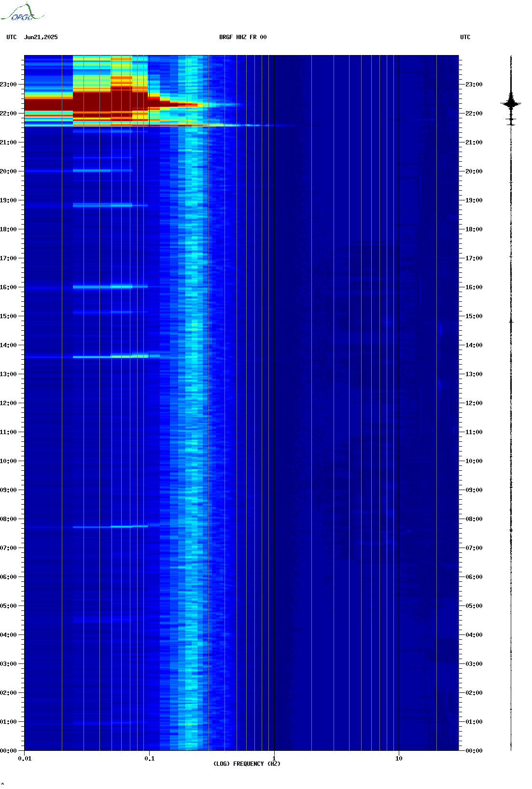This screenshot has height=789, width=532.
Task: Click the date label Jun21,2025
Action: click(41, 37)
